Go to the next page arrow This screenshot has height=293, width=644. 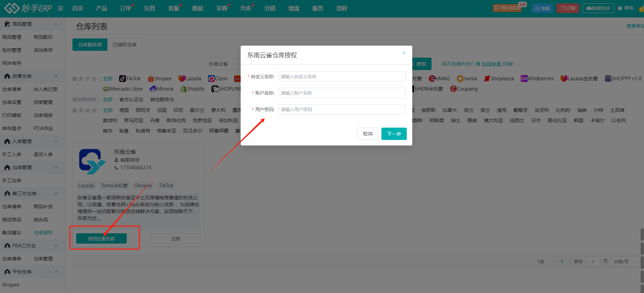(570, 261)
